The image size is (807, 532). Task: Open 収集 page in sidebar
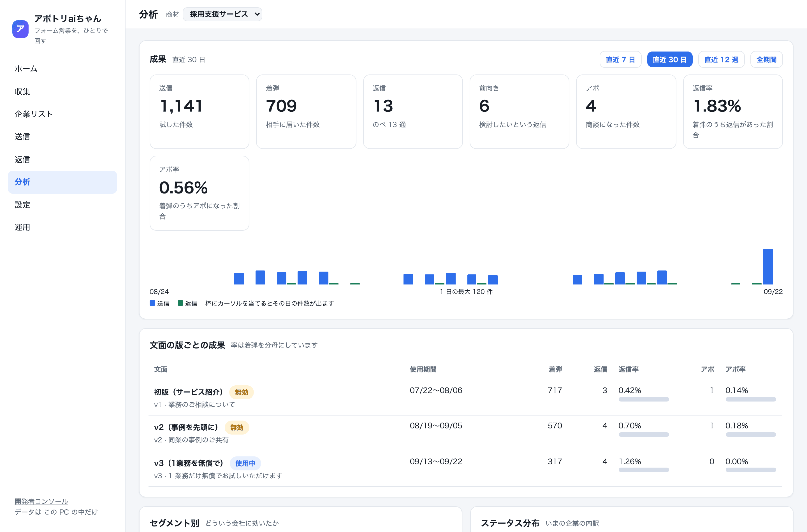(x=62, y=92)
